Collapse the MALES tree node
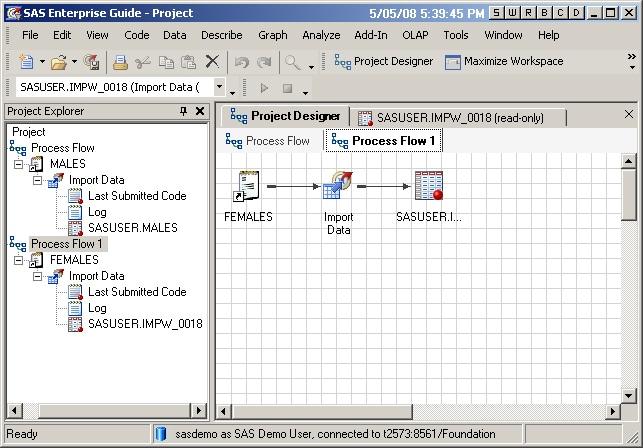The height and width of the screenshot is (448, 643). click(20, 164)
